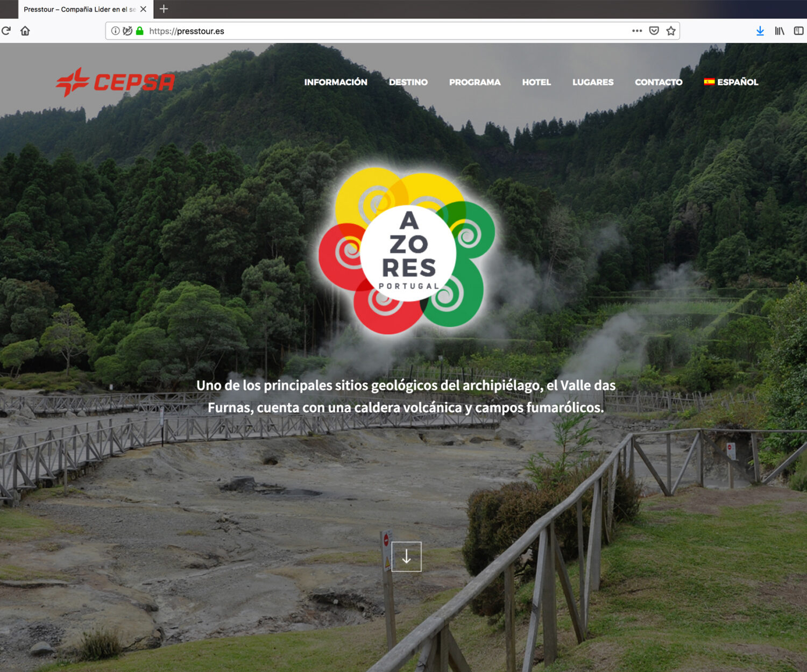Save page to Pocket
The width and height of the screenshot is (807, 672).
click(654, 31)
